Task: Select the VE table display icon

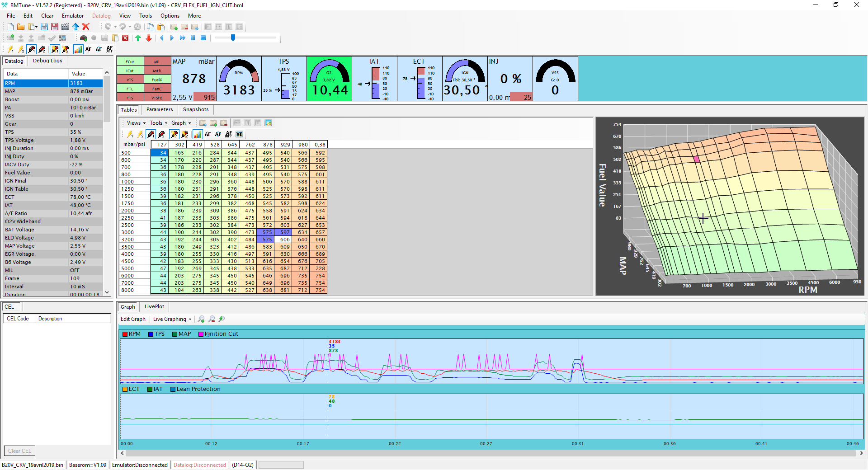Action: [x=239, y=134]
